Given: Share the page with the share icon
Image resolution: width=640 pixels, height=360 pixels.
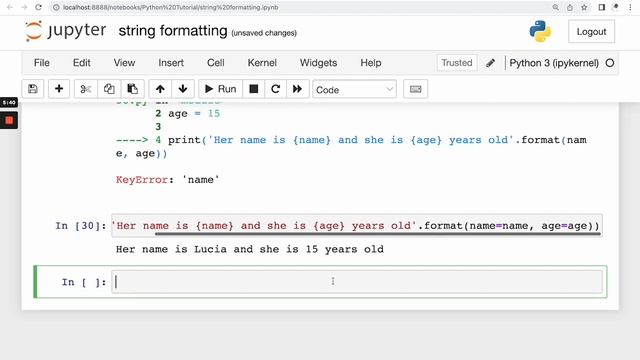Looking at the screenshot, I should (x=570, y=7).
